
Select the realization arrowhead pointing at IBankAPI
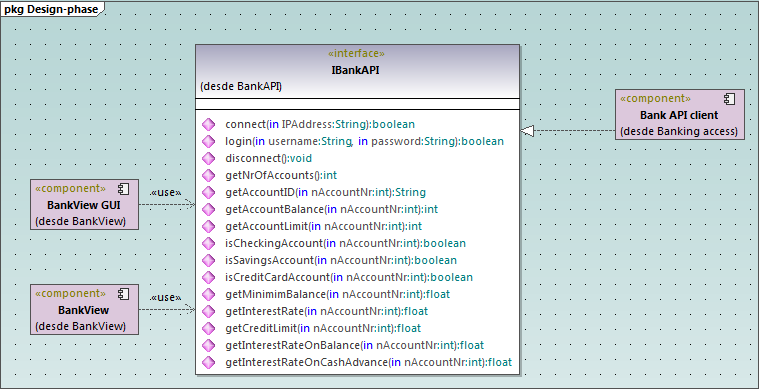click(528, 131)
